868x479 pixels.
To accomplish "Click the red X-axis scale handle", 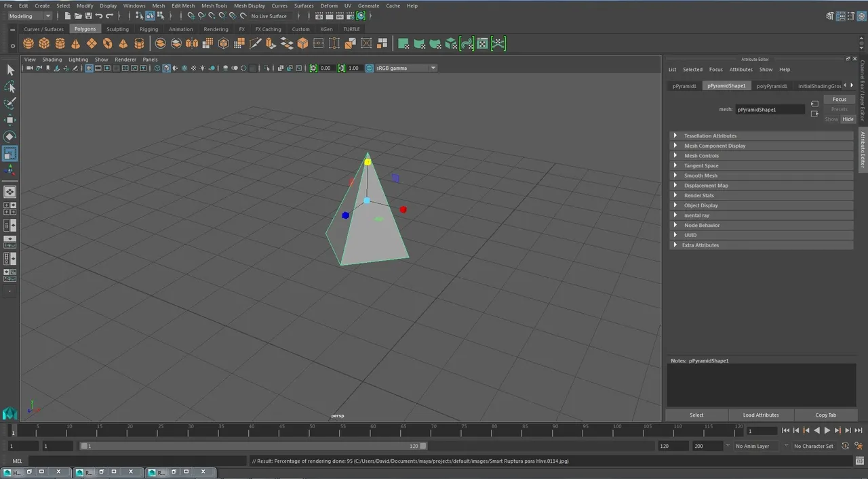I will pos(403,209).
